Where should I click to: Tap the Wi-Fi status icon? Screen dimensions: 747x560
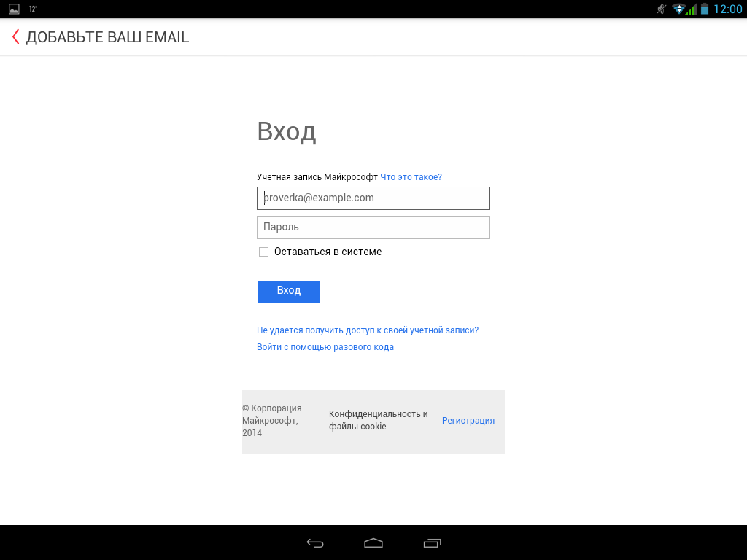(x=678, y=9)
